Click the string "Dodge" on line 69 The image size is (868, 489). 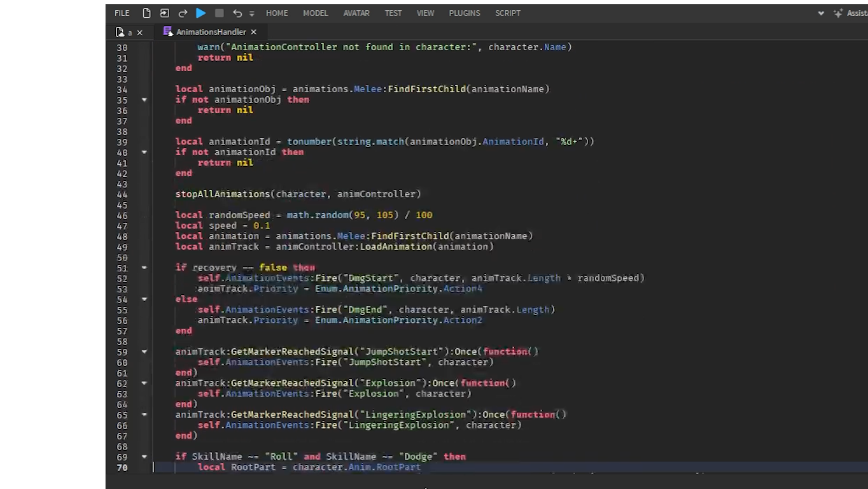(x=418, y=457)
